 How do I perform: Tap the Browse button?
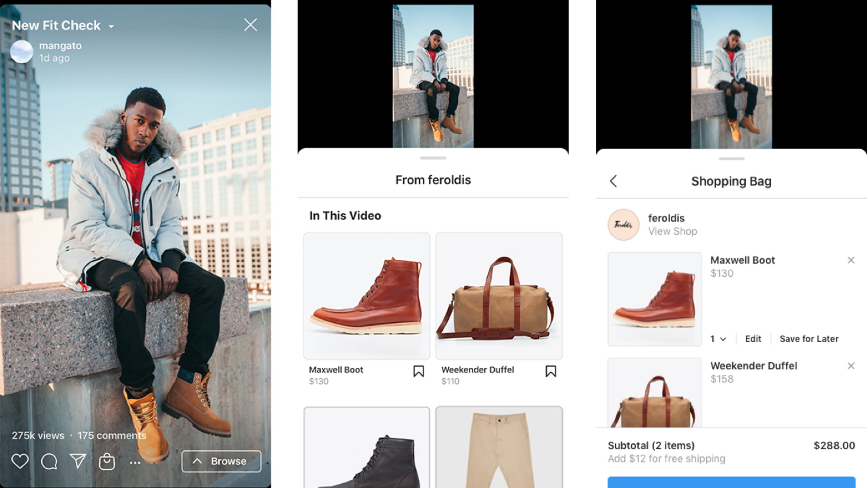[x=222, y=461]
